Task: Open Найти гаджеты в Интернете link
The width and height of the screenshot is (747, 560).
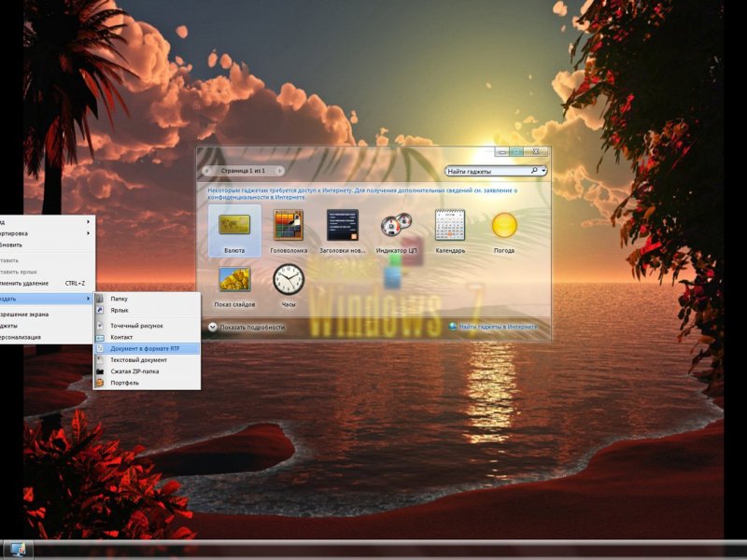Action: tap(493, 327)
